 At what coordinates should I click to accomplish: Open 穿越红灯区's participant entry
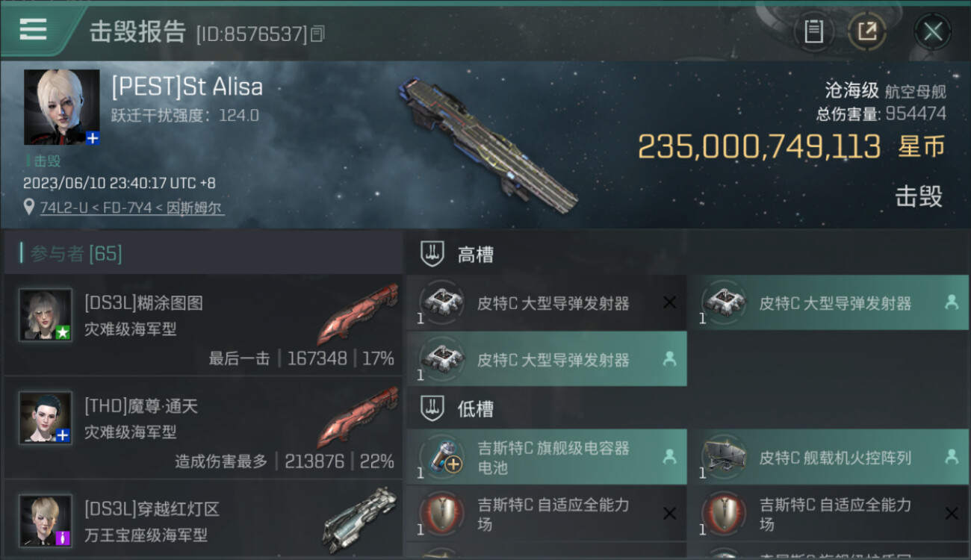(x=203, y=520)
